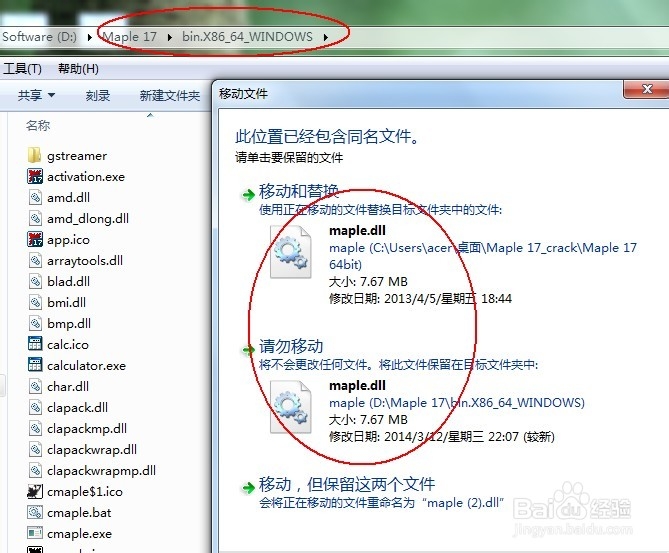669x553 pixels.
Task: Click the arraytools.dll file icon
Action: pos(35,260)
